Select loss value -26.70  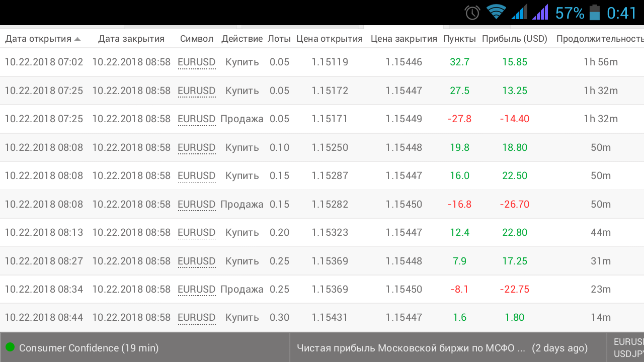point(515,205)
